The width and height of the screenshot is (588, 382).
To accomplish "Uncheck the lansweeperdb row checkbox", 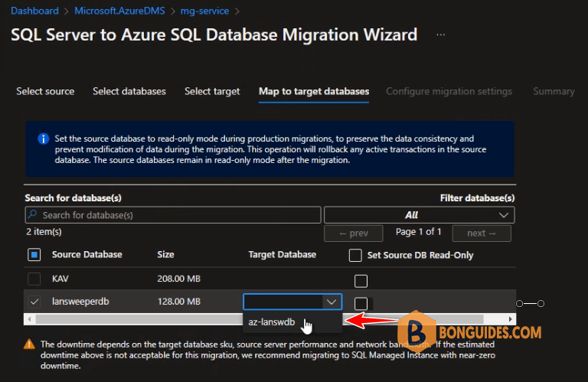I will 34,302.
